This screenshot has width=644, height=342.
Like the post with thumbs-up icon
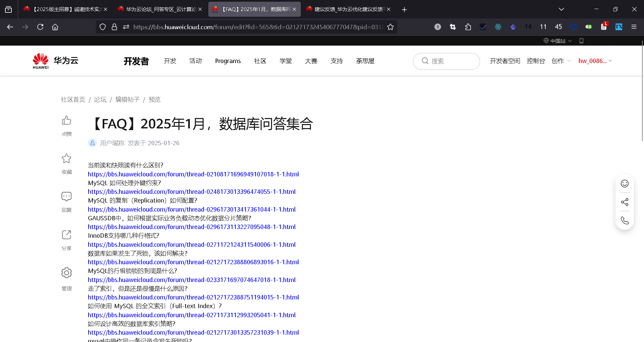[x=66, y=120]
